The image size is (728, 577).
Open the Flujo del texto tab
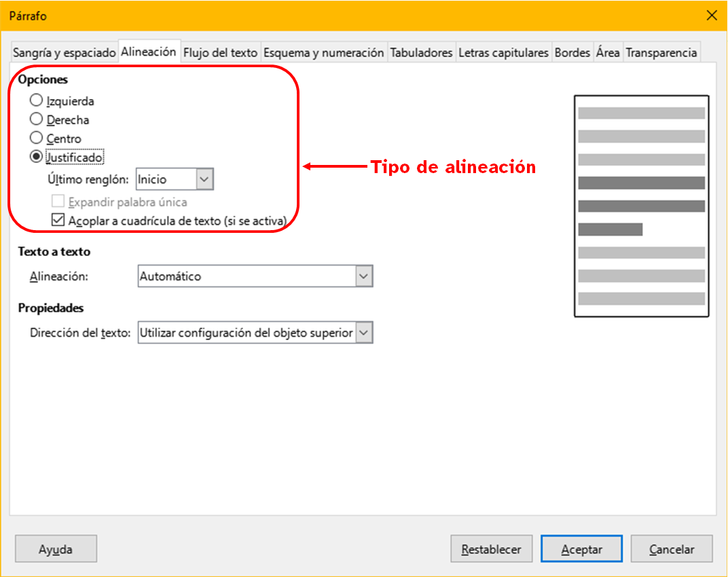(221, 52)
